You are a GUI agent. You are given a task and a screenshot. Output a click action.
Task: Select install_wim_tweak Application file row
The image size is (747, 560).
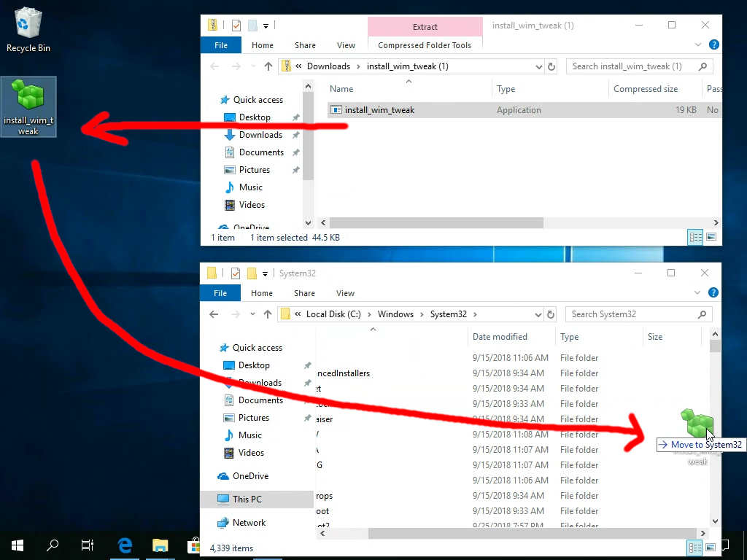click(523, 110)
